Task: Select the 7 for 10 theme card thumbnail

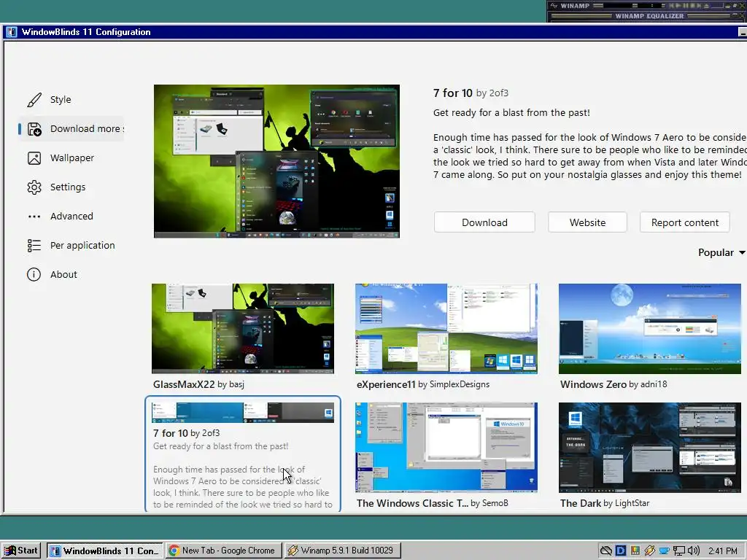Action: click(243, 413)
